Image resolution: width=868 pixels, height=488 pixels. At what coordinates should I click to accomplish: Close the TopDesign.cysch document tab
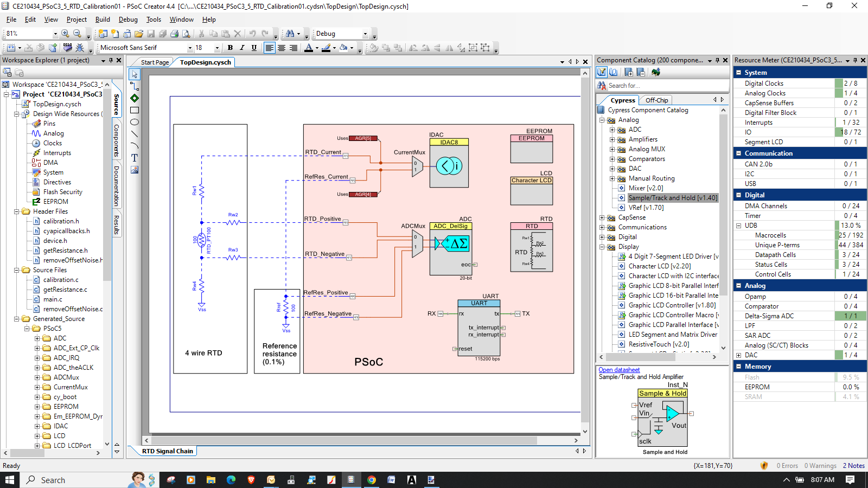click(585, 62)
